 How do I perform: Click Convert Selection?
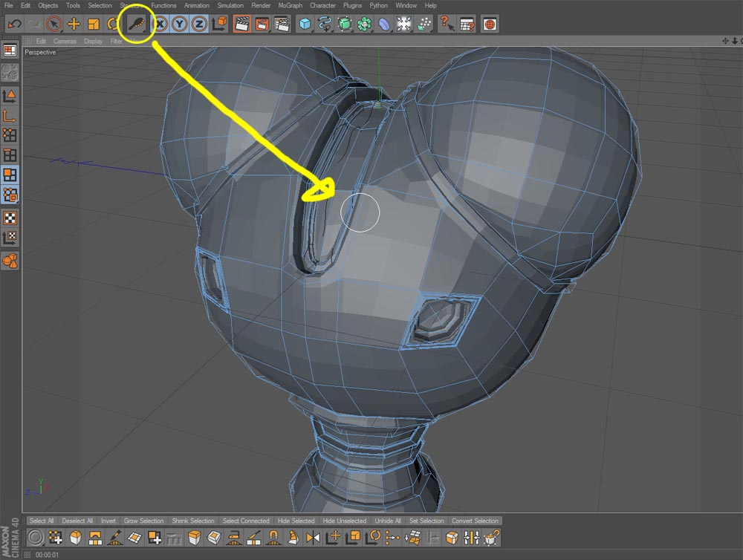tap(475, 521)
